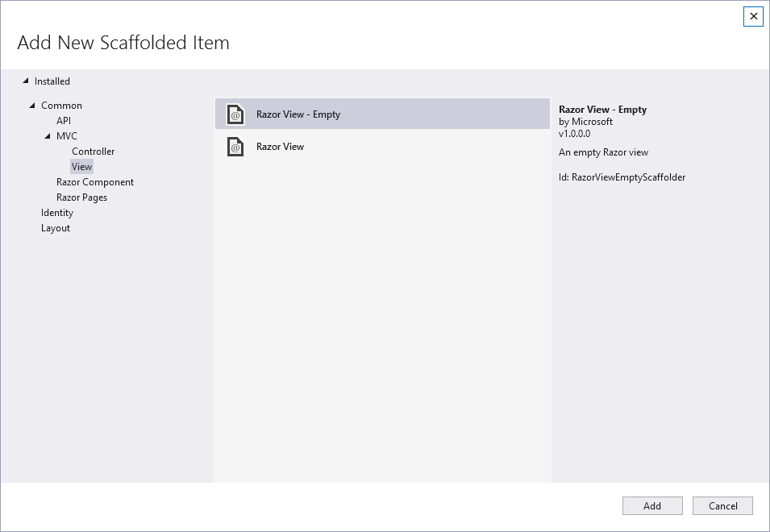Viewport: 770px width, 532px height.
Task: Click the bold Razor View - Empty details heading
Action: (602, 110)
